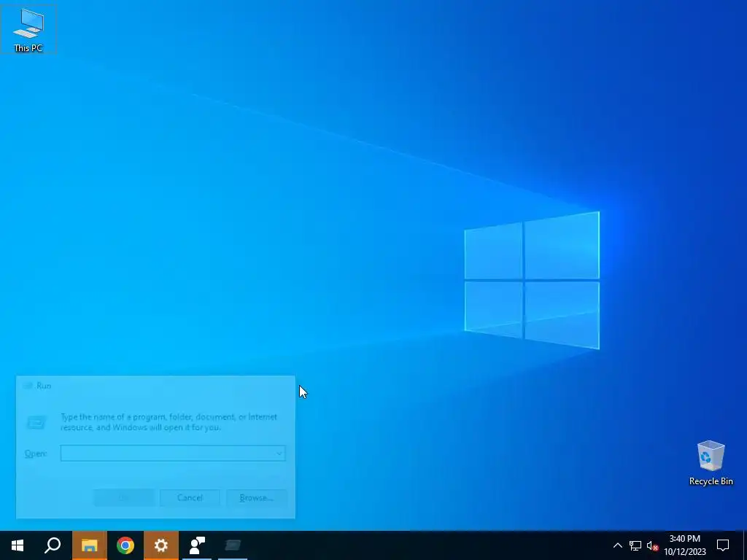The width and height of the screenshot is (747, 560).
Task: Click the Show desktop sliver at the taskbar end
Action: click(745, 545)
